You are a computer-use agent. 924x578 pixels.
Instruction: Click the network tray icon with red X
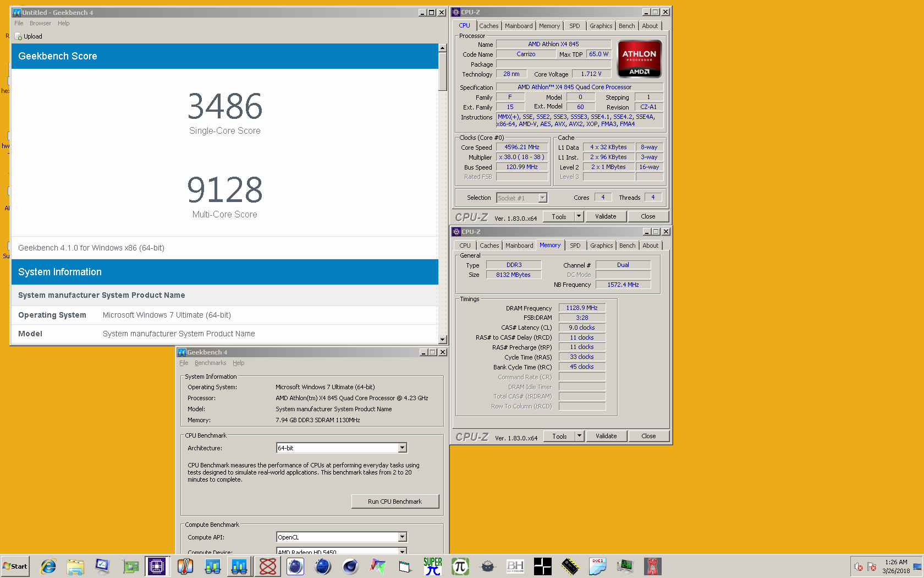click(872, 566)
